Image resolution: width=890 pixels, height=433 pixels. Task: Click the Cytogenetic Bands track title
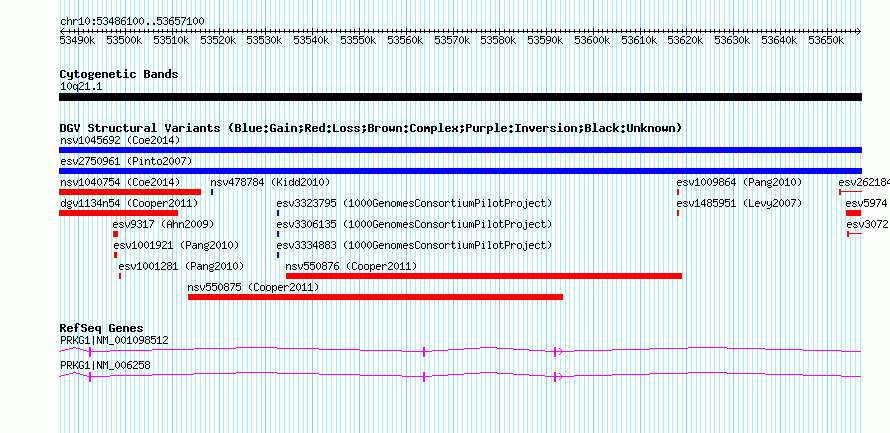pos(119,74)
